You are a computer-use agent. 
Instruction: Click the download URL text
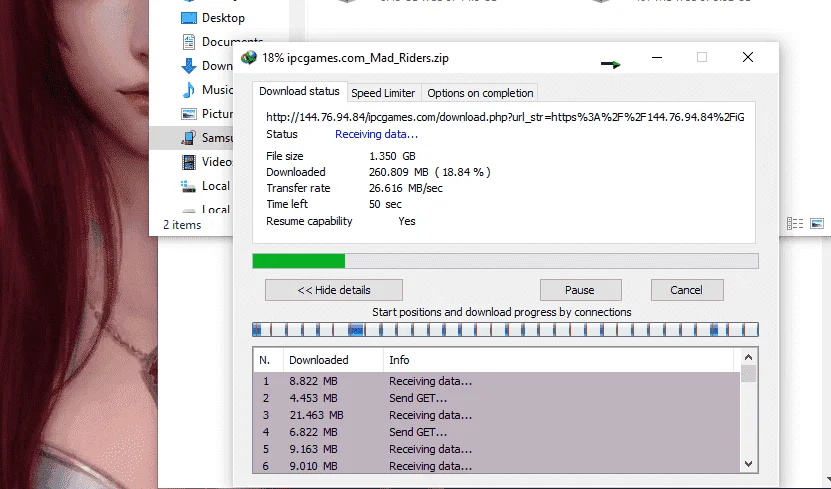click(505, 117)
